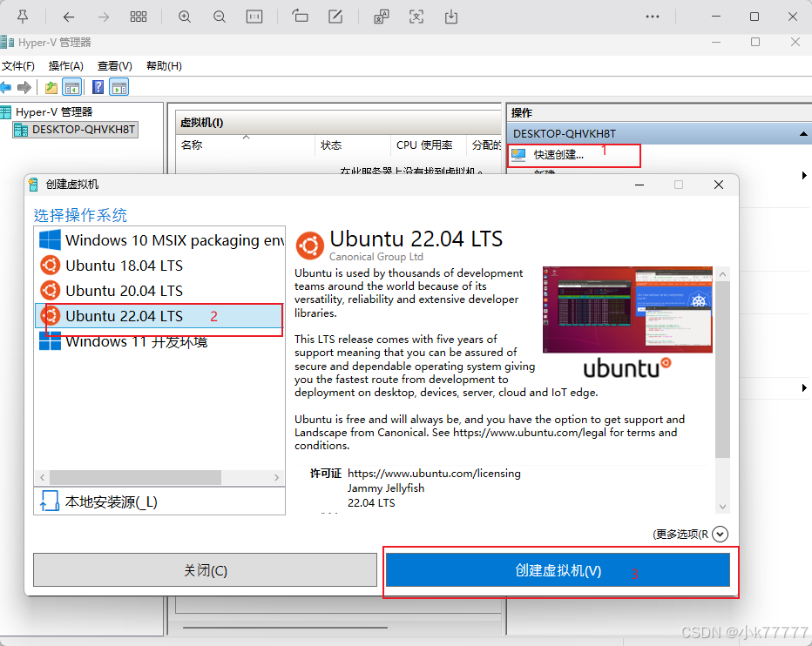Viewport: 812px width, 646px height.
Task: Close the 创建虚拟机 dialog window
Action: (718, 185)
